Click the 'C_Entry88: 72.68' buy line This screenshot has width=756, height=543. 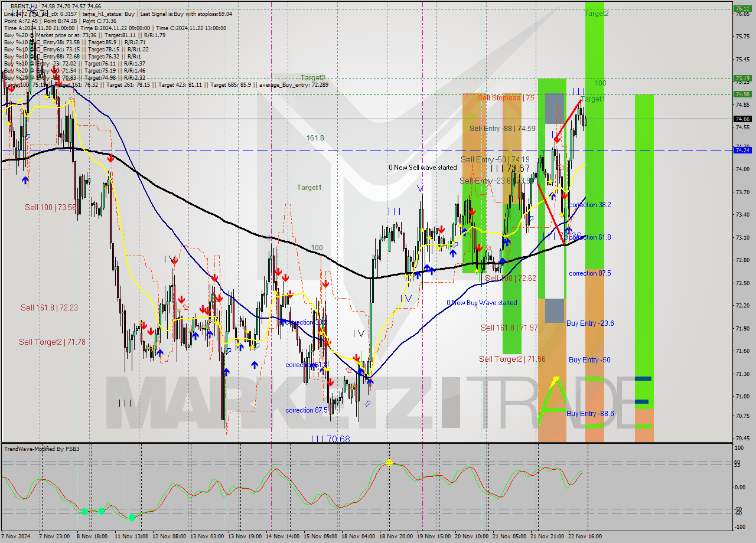72,56
